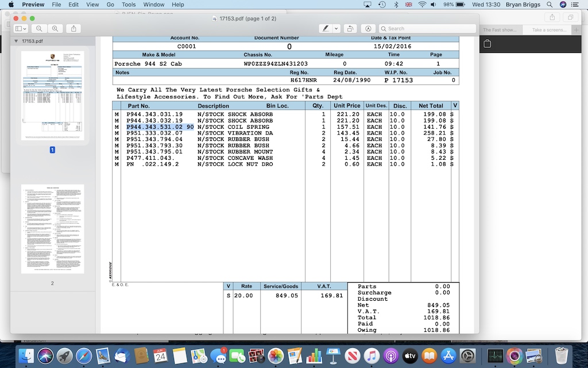Viewport: 588px width, 368px height.
Task: Collapse the 17153.pdf sidebar disclosure triangle
Action: tap(16, 41)
